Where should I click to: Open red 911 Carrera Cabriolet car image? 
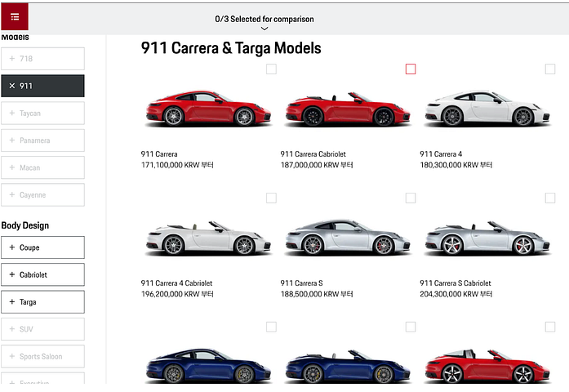tap(348, 108)
